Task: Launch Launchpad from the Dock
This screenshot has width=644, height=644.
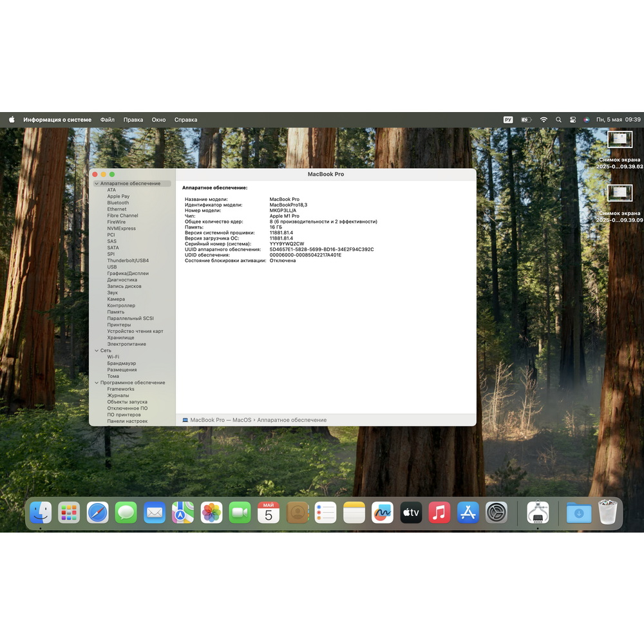Action: tap(69, 513)
